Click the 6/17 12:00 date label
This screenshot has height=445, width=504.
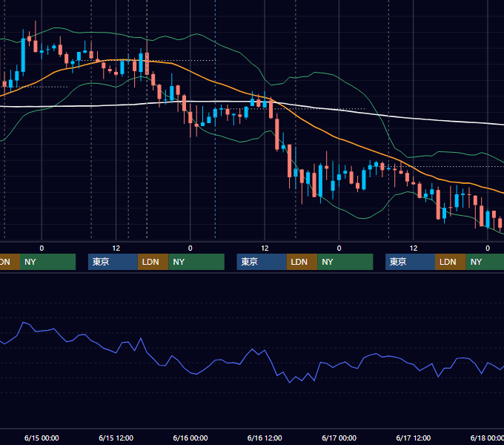(x=414, y=438)
